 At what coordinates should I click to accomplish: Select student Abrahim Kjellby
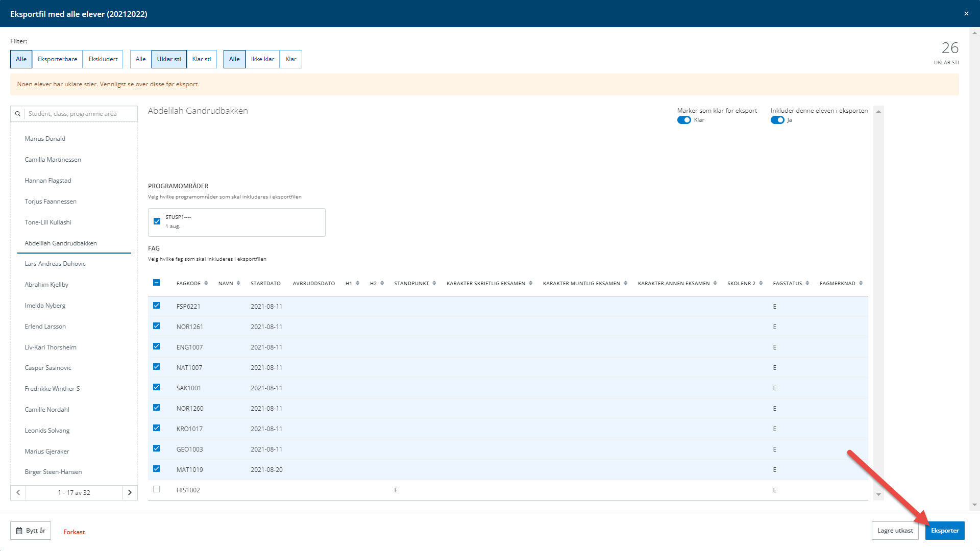[46, 285]
